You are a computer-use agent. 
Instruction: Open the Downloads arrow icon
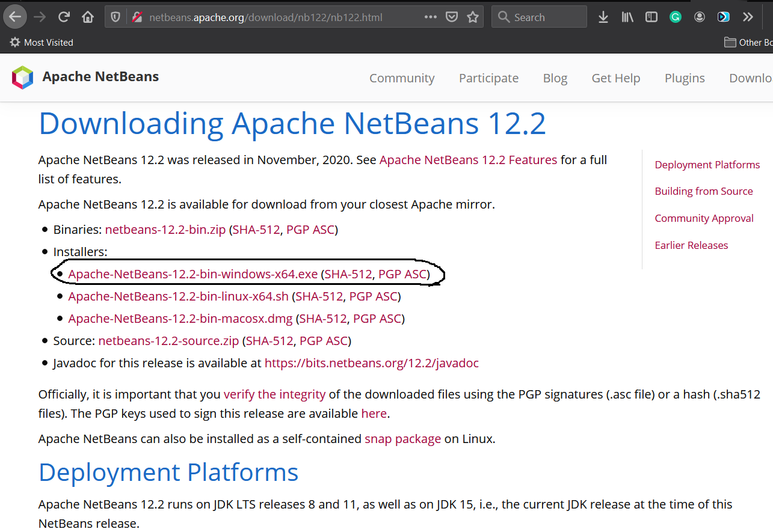coord(603,17)
